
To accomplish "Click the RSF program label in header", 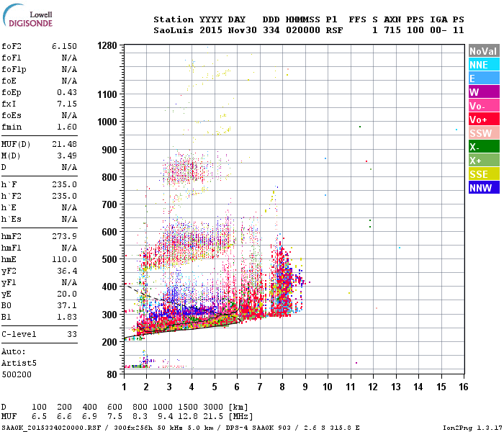I will pos(334,30).
